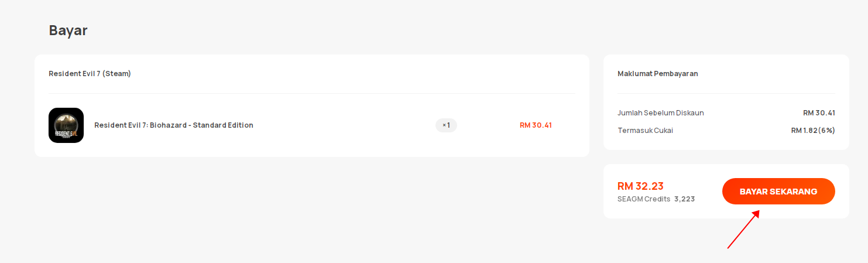Select the RM 1.82(6%) tax amount

[813, 130]
